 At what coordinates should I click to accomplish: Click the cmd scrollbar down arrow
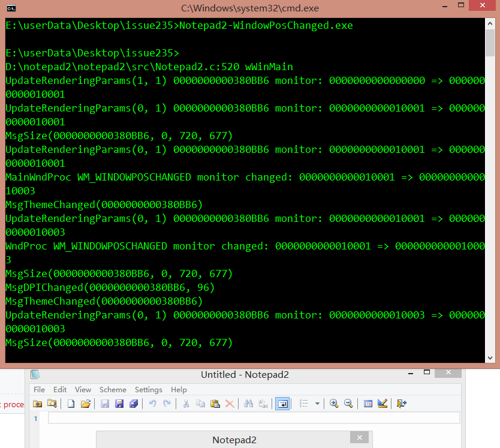[x=490, y=357]
